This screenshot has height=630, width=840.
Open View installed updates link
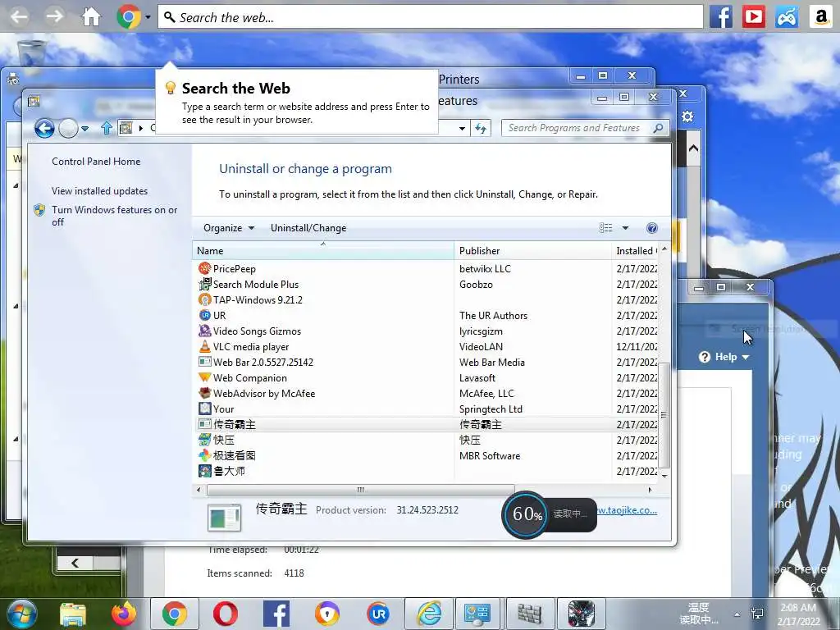coord(99,190)
